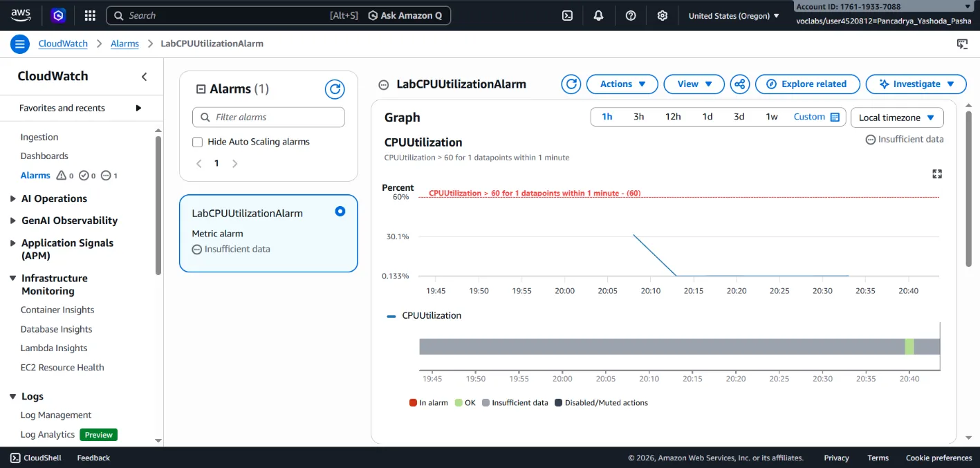Collapse the Logs section
Image resolution: width=980 pixels, height=468 pixels.
point(13,397)
